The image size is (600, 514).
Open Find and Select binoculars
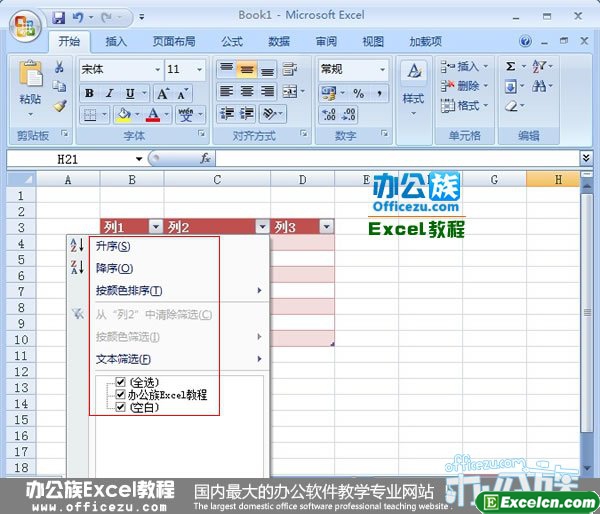click(539, 86)
